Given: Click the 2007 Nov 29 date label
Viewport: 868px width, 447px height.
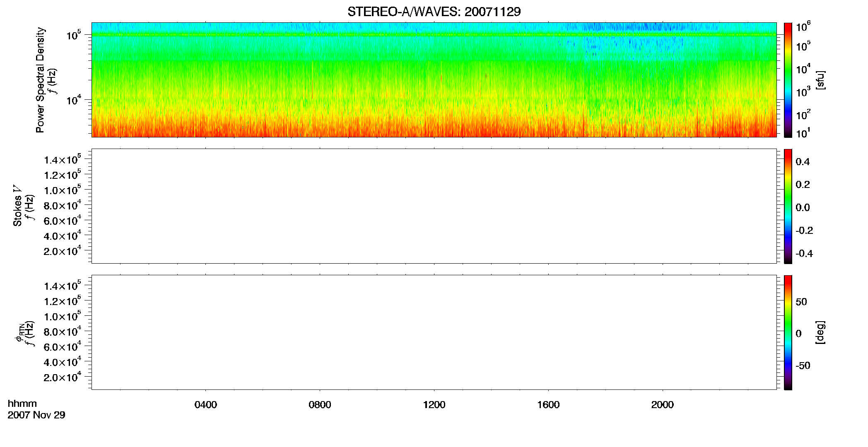Looking at the screenshot, I should [36, 415].
